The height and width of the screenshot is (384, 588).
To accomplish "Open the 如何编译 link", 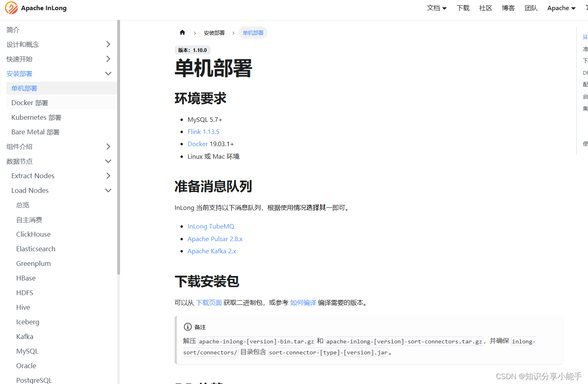I will [x=303, y=302].
